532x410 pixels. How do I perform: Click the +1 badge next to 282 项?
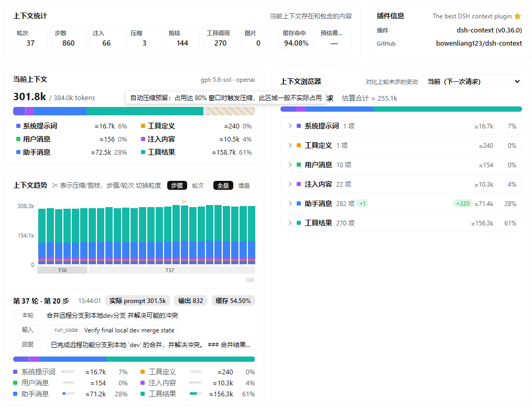pyautogui.click(x=362, y=203)
